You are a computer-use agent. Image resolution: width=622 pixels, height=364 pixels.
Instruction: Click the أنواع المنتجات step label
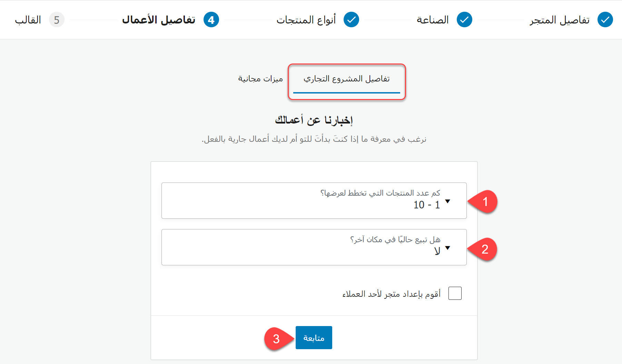coord(306,20)
